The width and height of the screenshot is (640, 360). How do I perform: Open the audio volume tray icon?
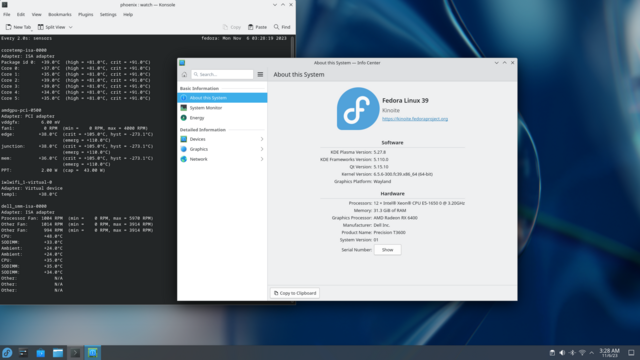point(562,353)
